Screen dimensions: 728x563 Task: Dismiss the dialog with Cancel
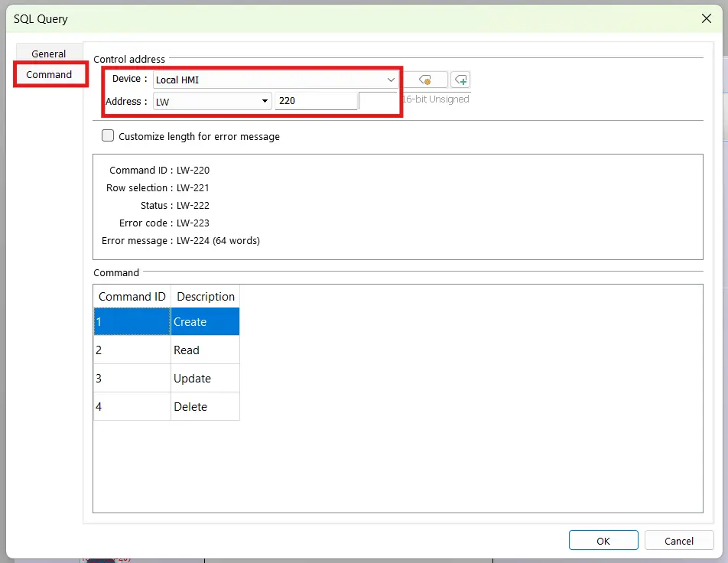[x=679, y=540]
